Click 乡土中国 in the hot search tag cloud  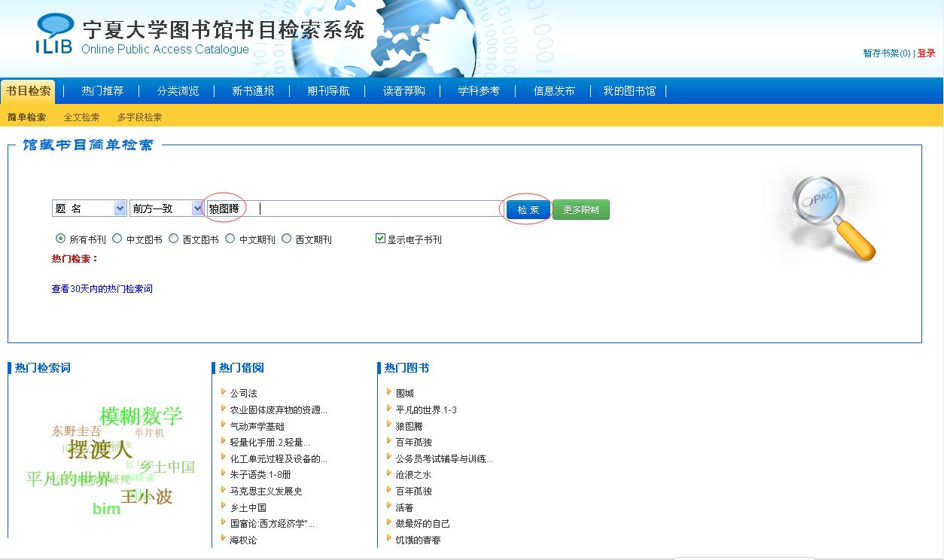[167, 467]
